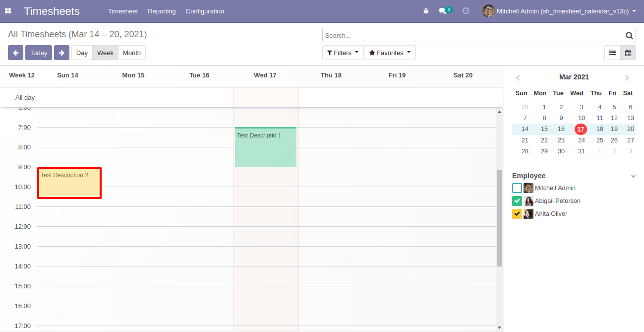
Task: Show previous month in mini calendar
Action: point(518,78)
